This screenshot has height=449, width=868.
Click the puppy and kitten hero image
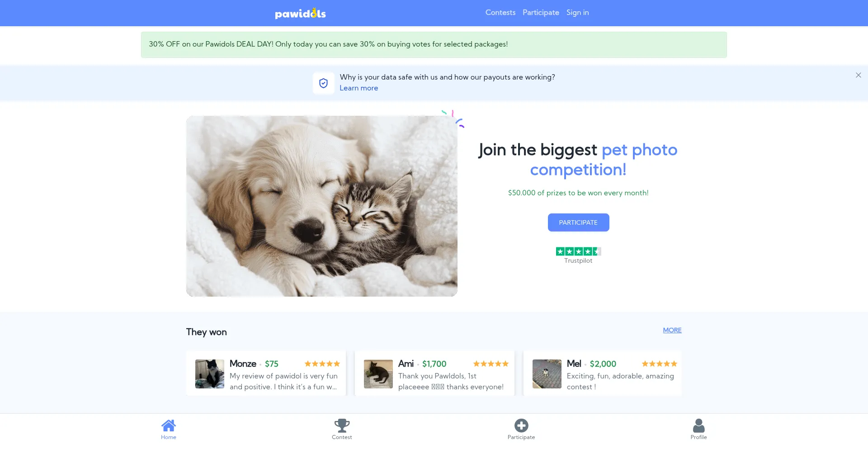[x=322, y=206]
